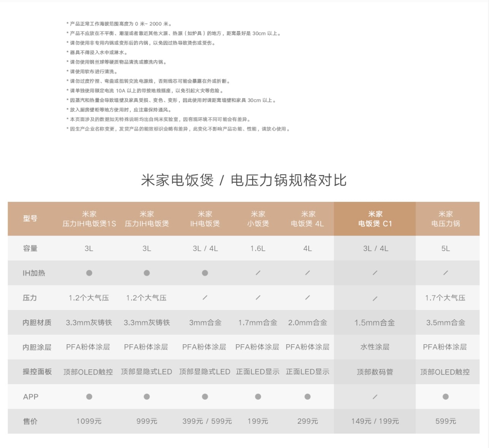Screen dimensions: 489x448
Task: Click the title 米家电饭煲 / 电压力锅规格对比
Action: 244,180
